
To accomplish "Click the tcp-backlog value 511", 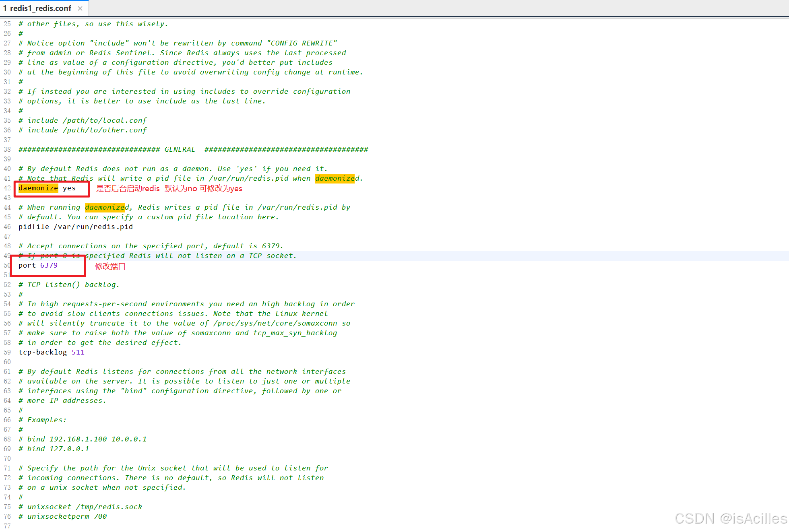I will click(x=78, y=352).
